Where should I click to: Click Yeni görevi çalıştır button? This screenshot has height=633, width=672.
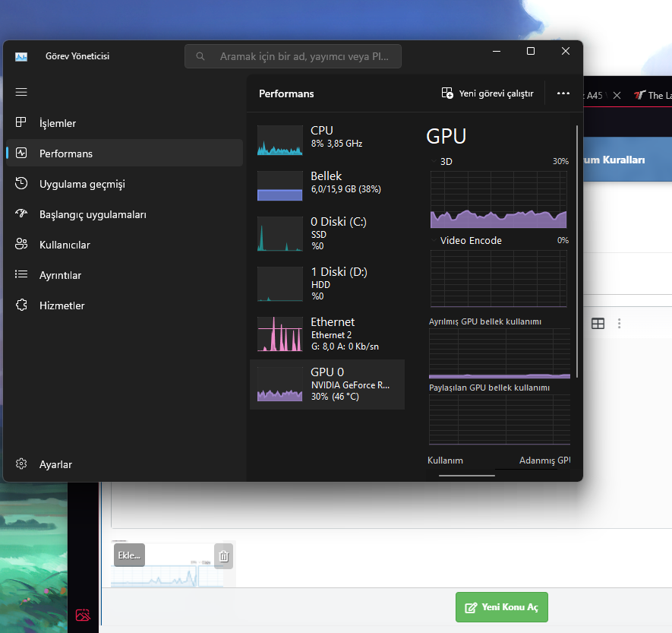pos(487,93)
